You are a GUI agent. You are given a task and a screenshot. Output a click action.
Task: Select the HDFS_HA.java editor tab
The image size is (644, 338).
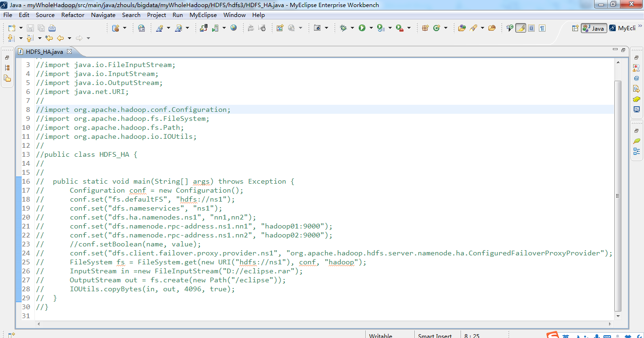[43, 51]
